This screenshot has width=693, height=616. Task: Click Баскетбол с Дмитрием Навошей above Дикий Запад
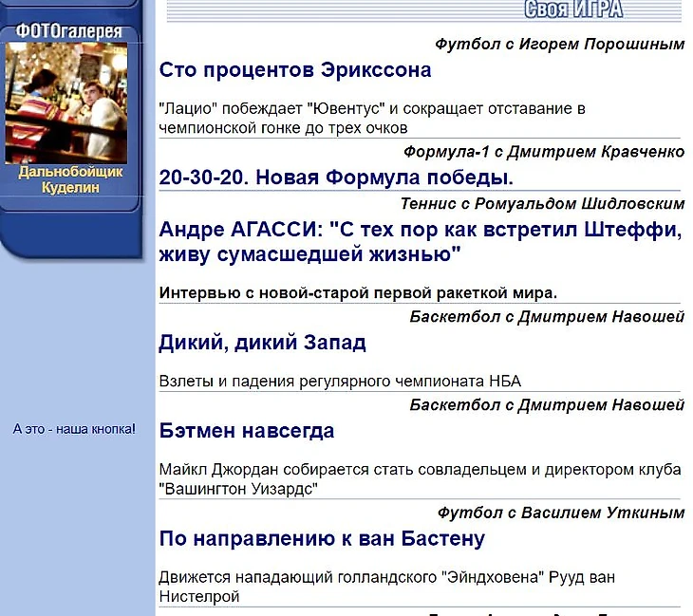point(547,317)
